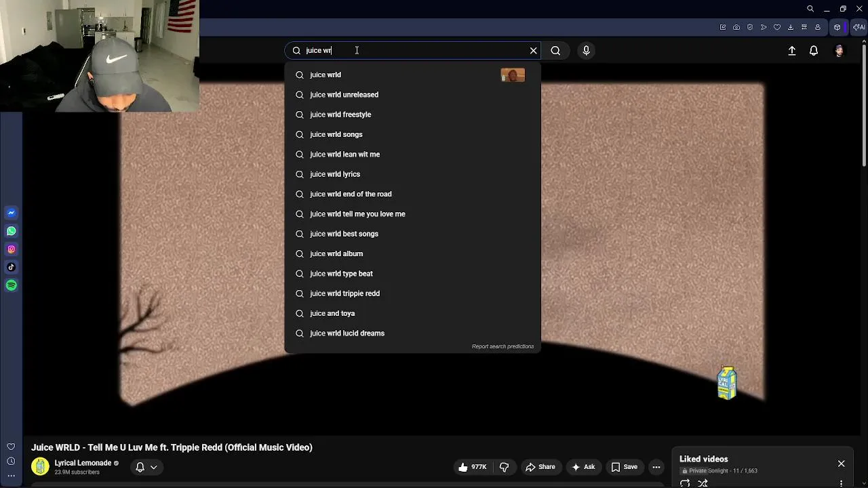Choose 'juice wrld type beat' suggestion
Image resolution: width=868 pixels, height=488 pixels.
coord(412,274)
